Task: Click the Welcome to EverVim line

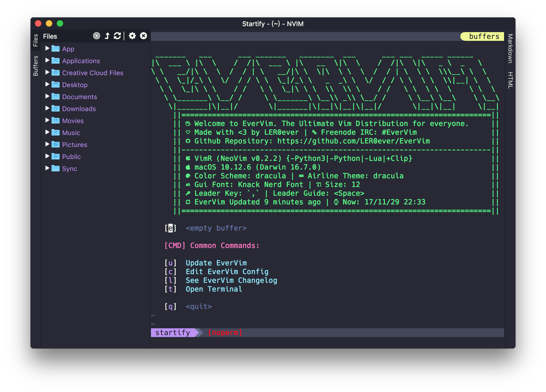Action: point(331,124)
